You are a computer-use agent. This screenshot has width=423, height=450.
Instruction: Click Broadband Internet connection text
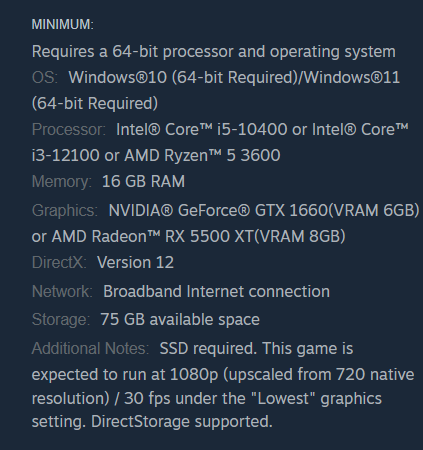[x=216, y=291]
